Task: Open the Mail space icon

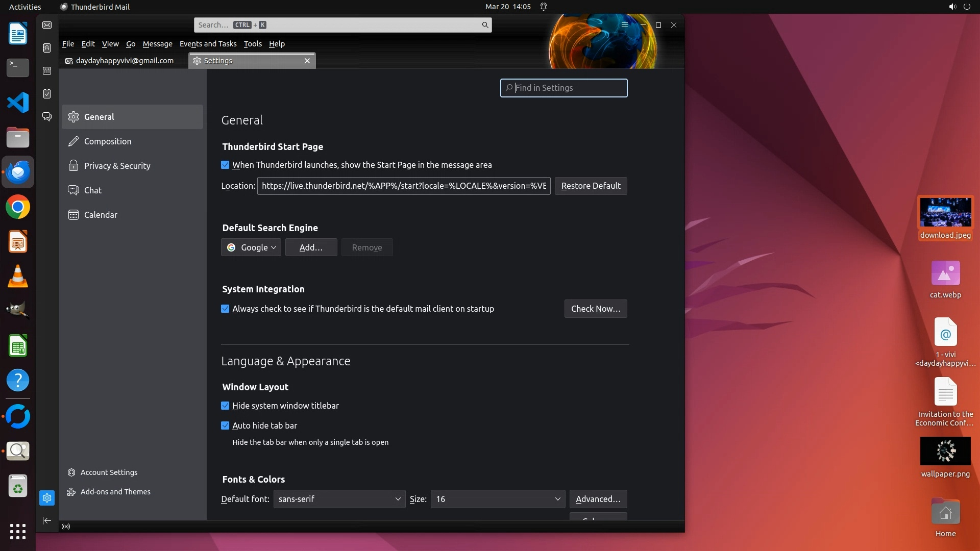Action: coord(47,25)
